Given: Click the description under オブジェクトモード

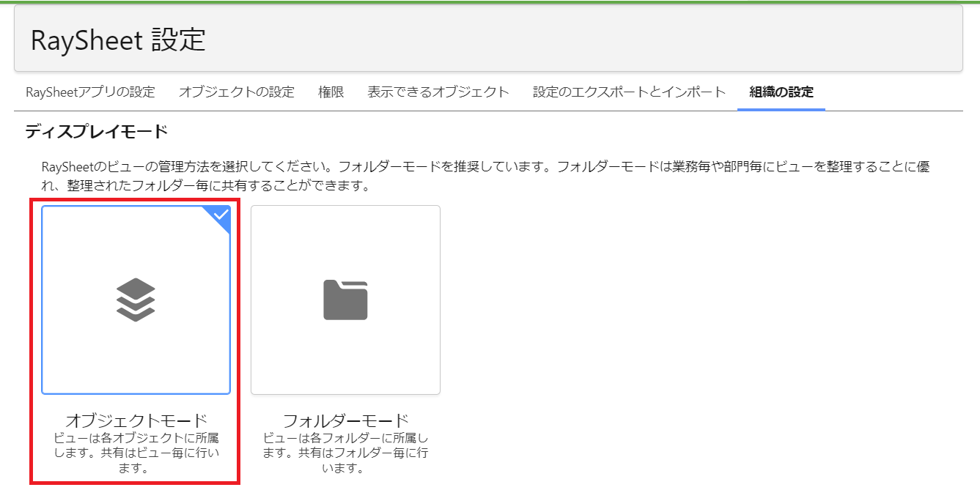Looking at the screenshot, I should [x=136, y=453].
